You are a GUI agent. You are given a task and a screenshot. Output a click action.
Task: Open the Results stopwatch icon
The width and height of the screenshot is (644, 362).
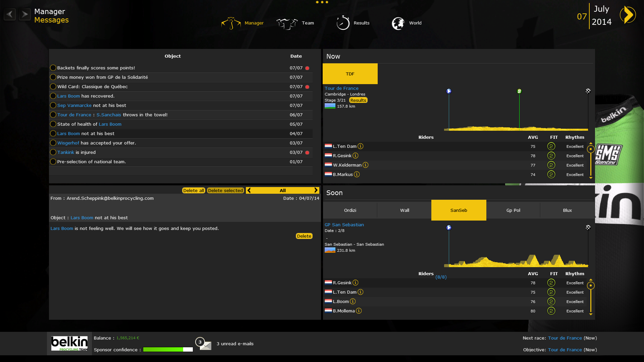(x=343, y=23)
